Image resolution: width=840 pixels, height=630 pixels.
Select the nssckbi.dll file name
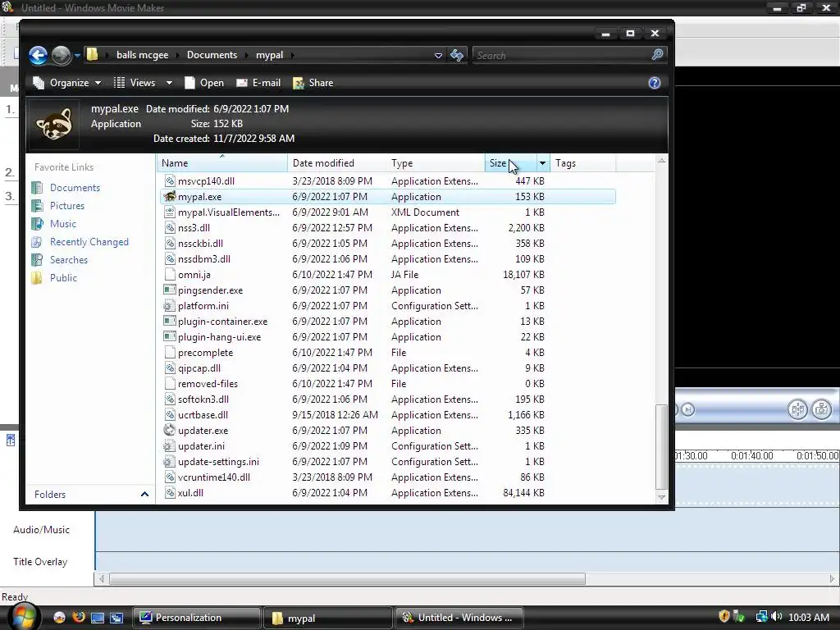click(x=200, y=244)
